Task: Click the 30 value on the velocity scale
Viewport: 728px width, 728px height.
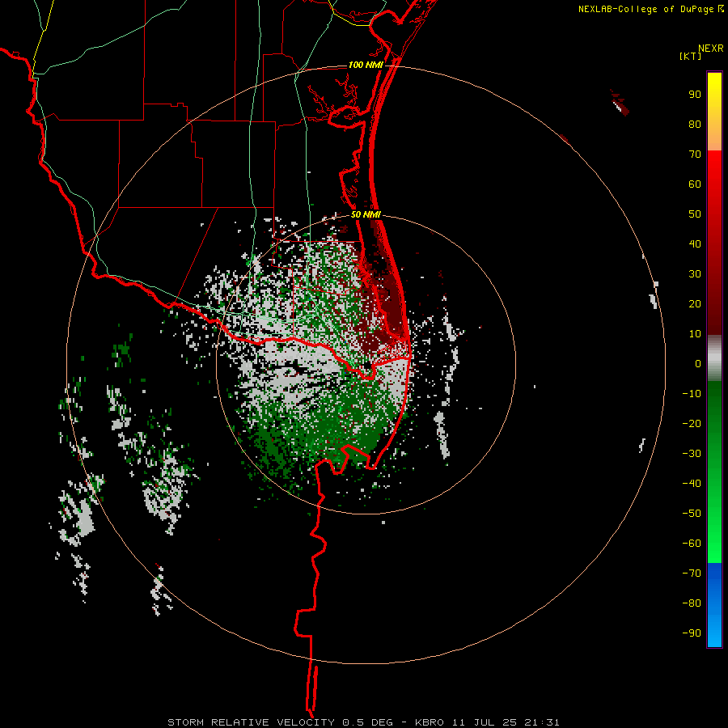Action: [x=695, y=274]
